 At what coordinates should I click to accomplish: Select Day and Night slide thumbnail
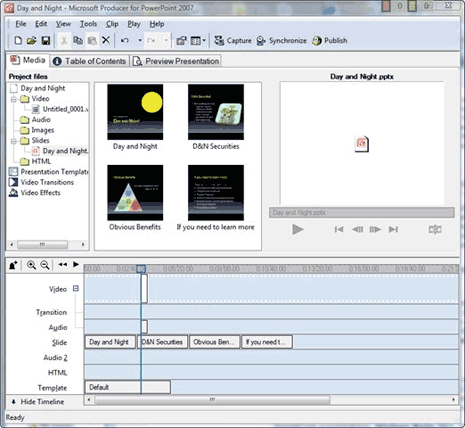point(135,112)
